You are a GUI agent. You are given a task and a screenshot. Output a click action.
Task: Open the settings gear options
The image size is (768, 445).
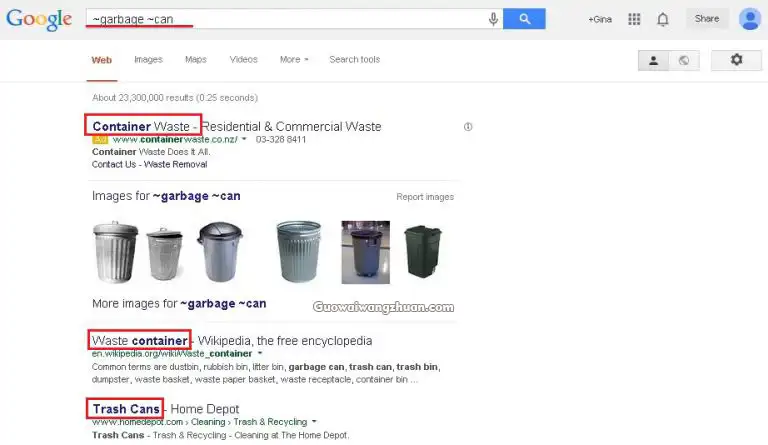pyautogui.click(x=736, y=60)
